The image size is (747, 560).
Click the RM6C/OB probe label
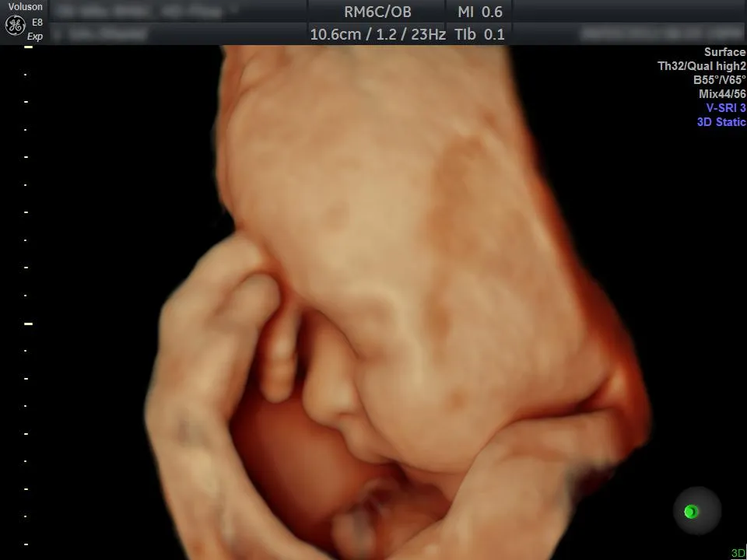point(377,12)
